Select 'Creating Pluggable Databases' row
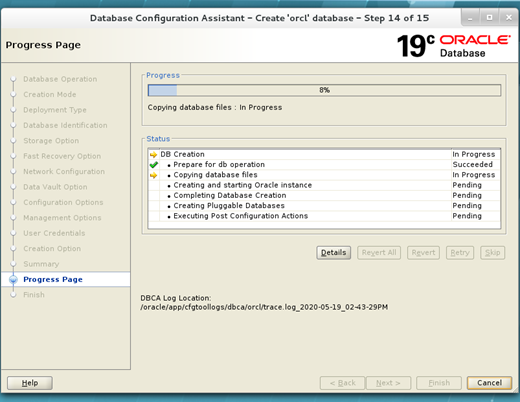 click(324, 206)
